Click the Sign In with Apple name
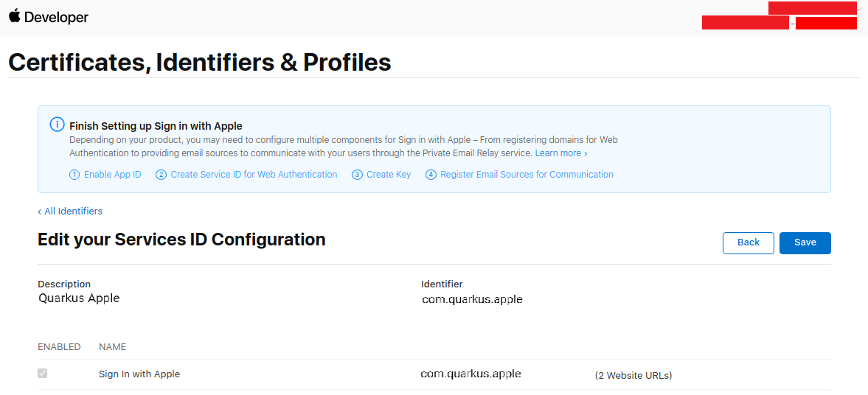This screenshot has height=395, width=868. [x=139, y=374]
